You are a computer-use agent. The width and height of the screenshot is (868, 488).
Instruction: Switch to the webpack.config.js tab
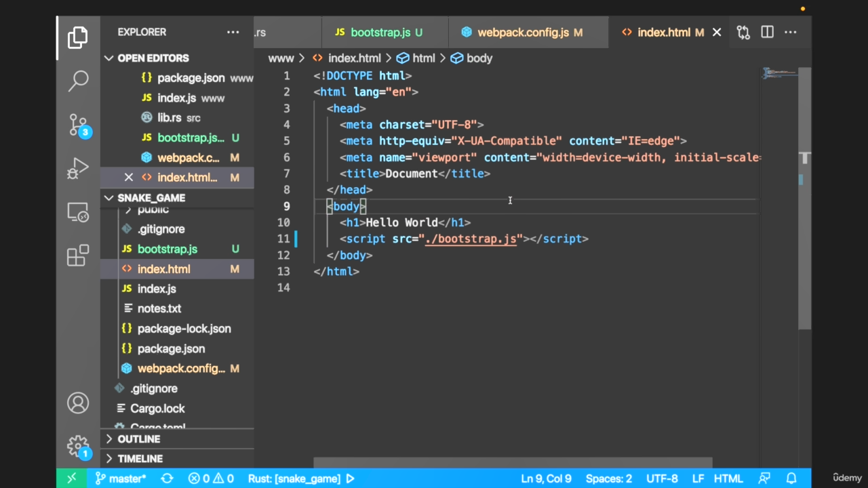(x=523, y=33)
